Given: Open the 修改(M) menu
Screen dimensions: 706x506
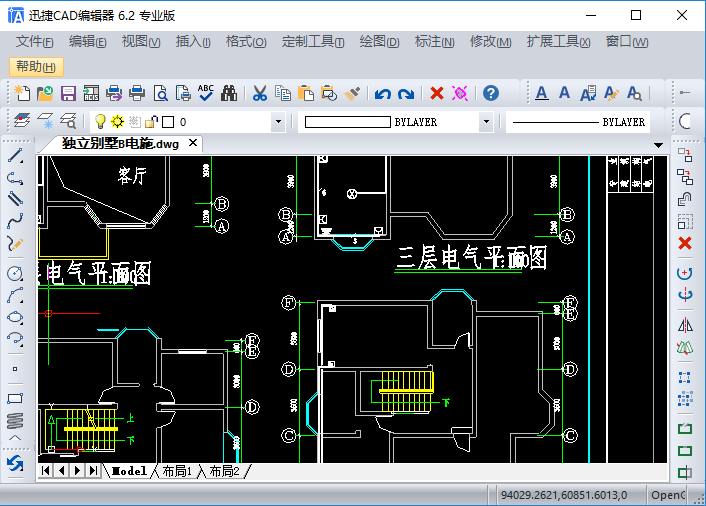Looking at the screenshot, I should tap(491, 42).
